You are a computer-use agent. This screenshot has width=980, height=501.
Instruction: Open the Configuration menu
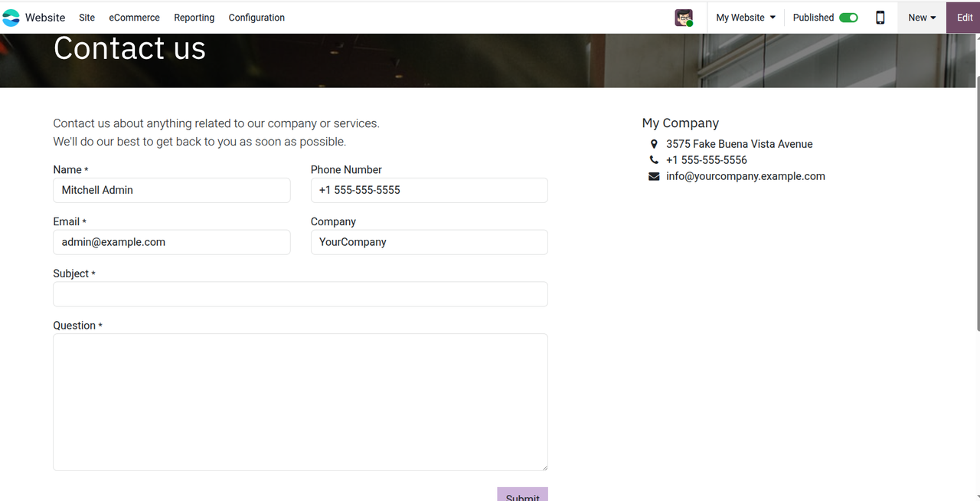[256, 18]
